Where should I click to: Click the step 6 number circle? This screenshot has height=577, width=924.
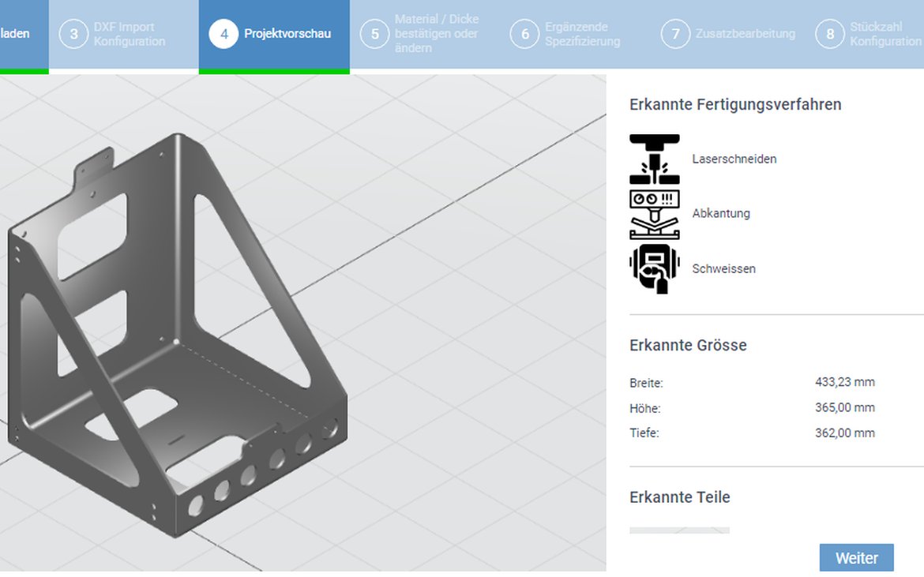[525, 34]
